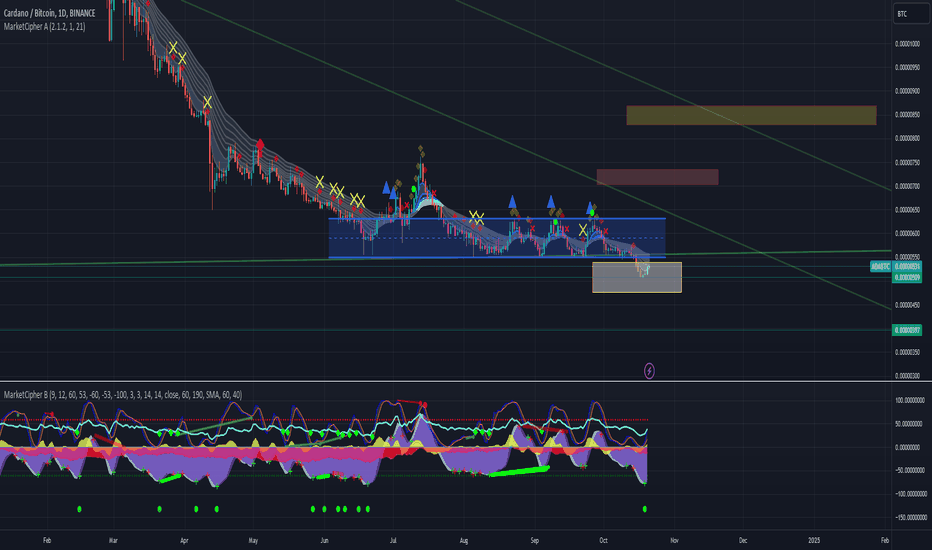Screen dimensions: 932x550
Task: Click the Aug label on time axis
Action: (464, 540)
